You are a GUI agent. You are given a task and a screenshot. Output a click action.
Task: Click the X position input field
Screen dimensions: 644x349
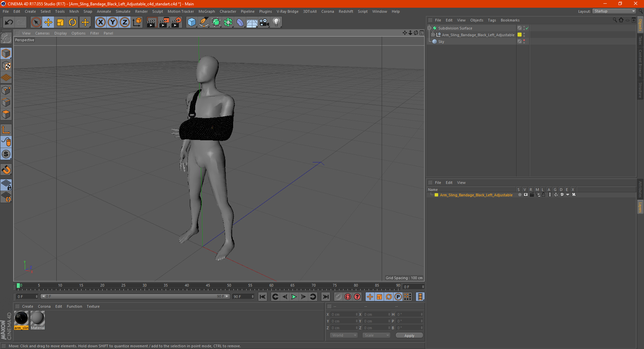click(343, 314)
